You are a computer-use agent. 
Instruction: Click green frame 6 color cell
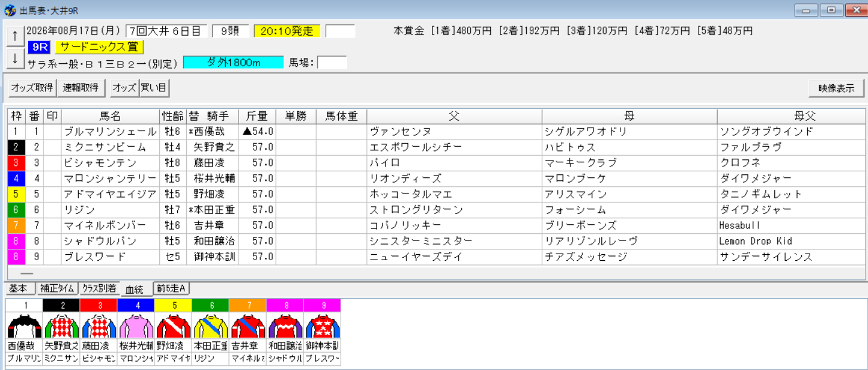pyautogui.click(x=16, y=210)
